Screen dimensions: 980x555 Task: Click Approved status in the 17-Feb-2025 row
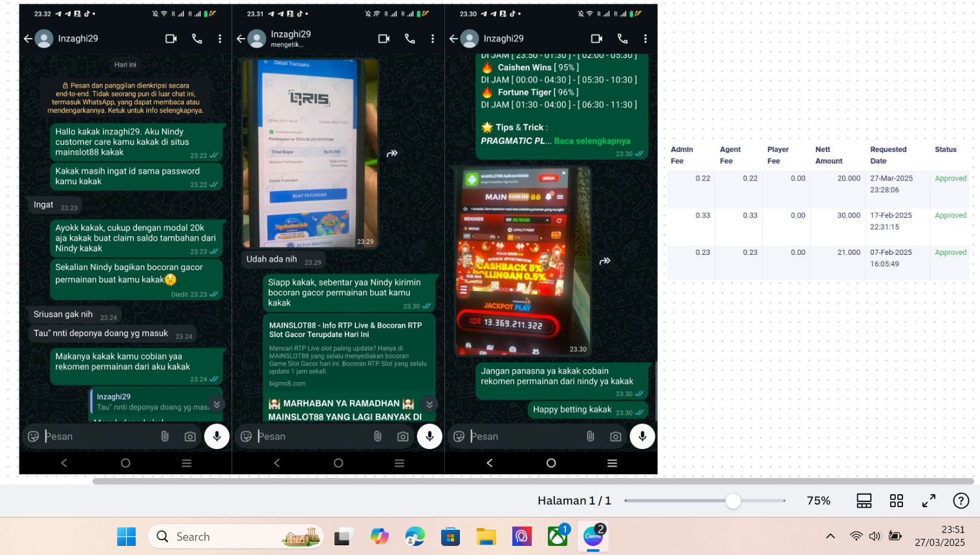click(x=951, y=215)
